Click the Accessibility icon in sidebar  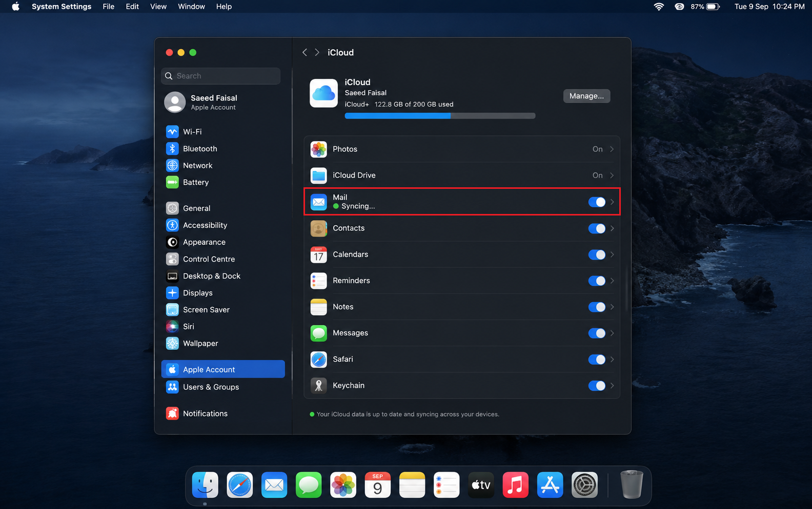(x=172, y=225)
